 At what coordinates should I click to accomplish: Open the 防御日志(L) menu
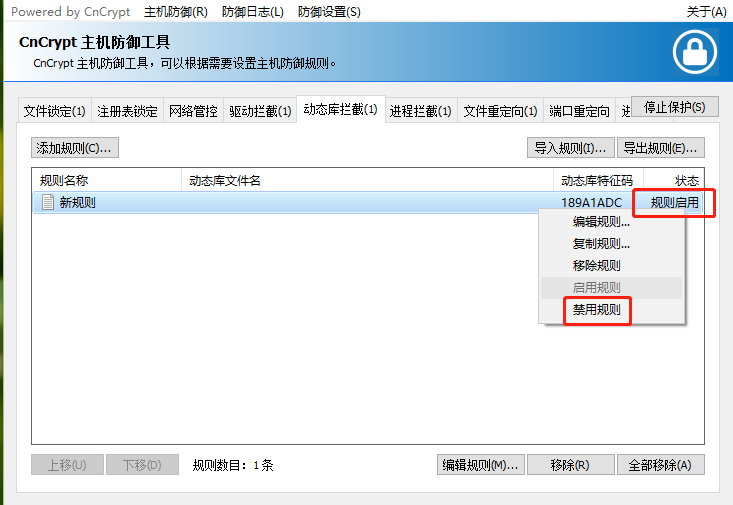(x=252, y=11)
